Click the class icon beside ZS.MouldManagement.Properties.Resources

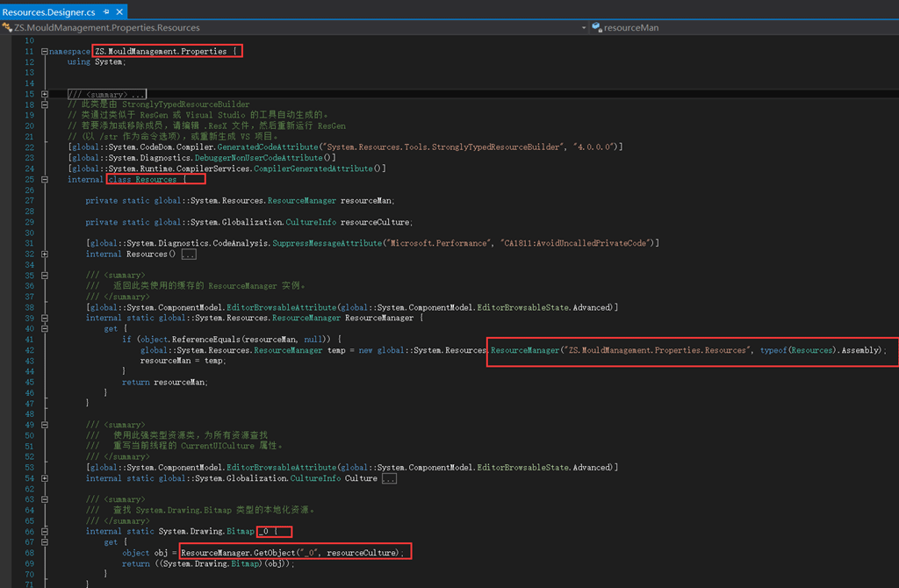[x=7, y=27]
